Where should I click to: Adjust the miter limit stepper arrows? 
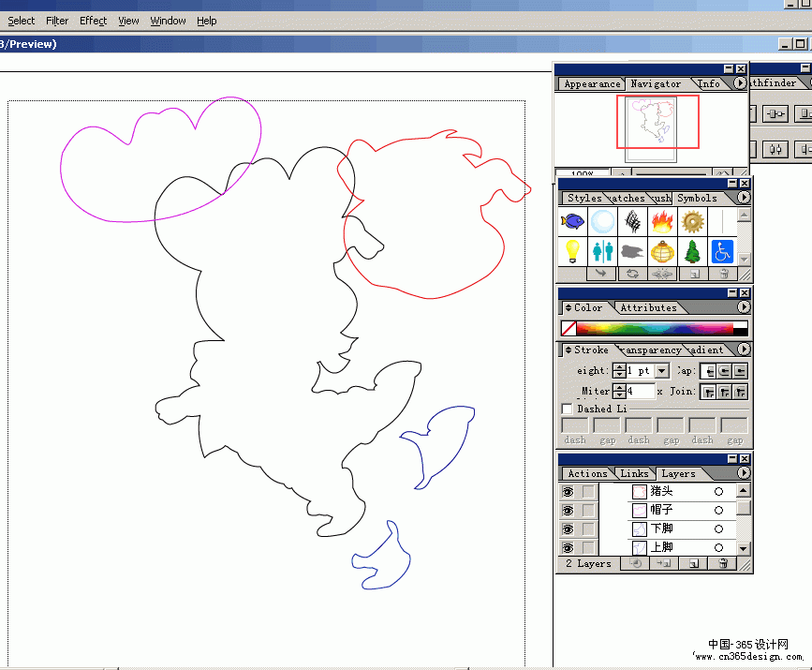(x=619, y=391)
